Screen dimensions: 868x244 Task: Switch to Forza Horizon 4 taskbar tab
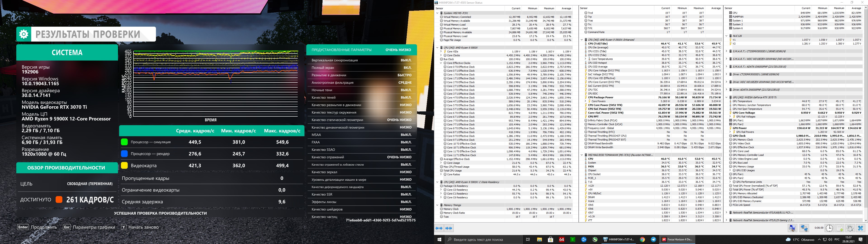point(677,239)
